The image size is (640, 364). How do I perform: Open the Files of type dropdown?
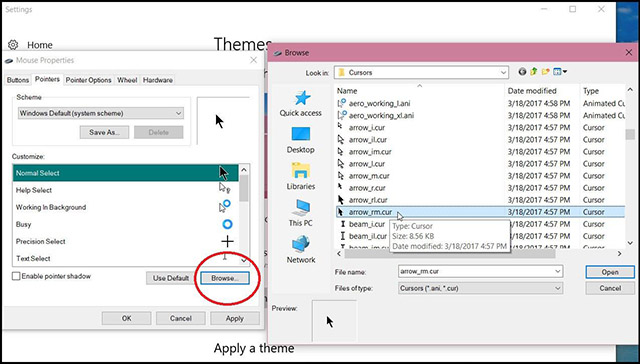pyautogui.click(x=480, y=288)
